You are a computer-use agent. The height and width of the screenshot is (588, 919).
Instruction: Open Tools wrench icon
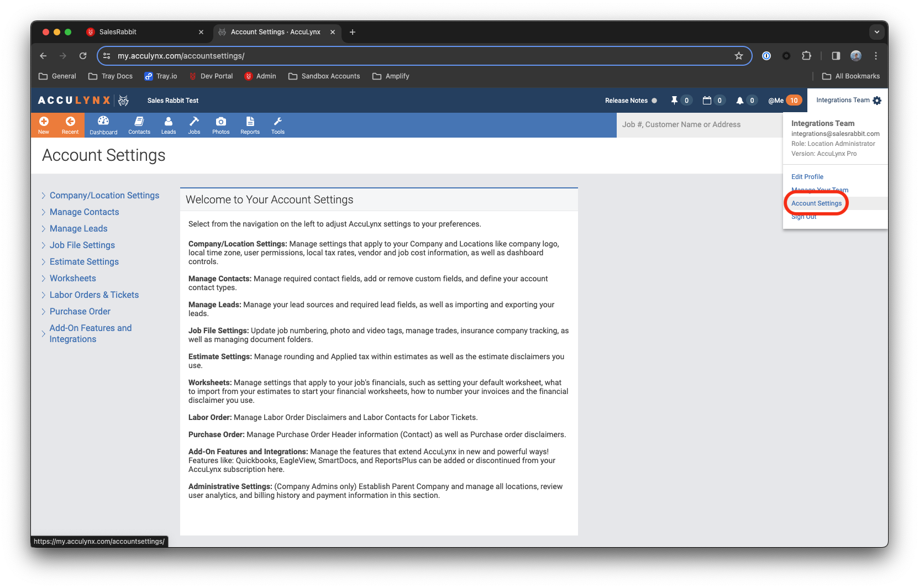(278, 125)
